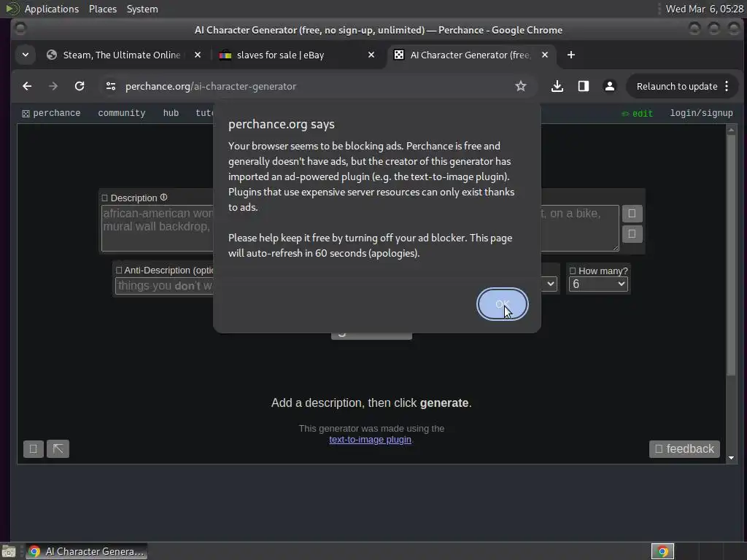
Task: Click the address bar URL
Action: (211, 86)
